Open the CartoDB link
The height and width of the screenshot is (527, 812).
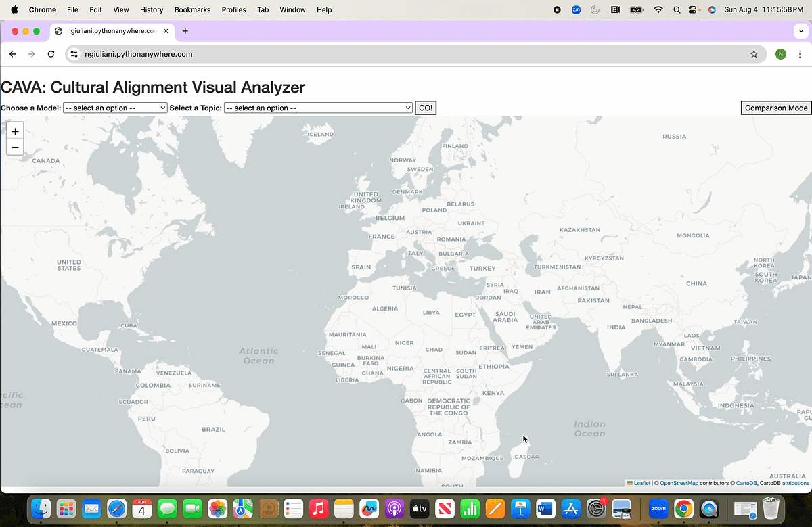(746, 483)
